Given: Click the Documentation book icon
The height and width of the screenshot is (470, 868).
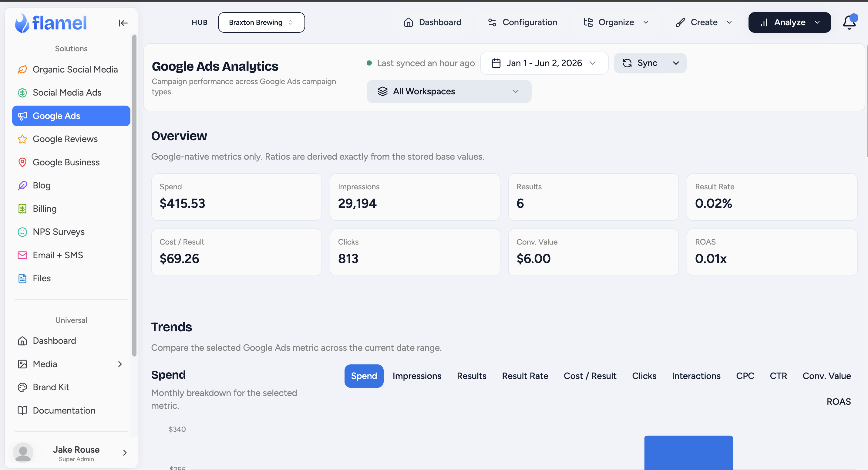Looking at the screenshot, I should [x=22, y=410].
